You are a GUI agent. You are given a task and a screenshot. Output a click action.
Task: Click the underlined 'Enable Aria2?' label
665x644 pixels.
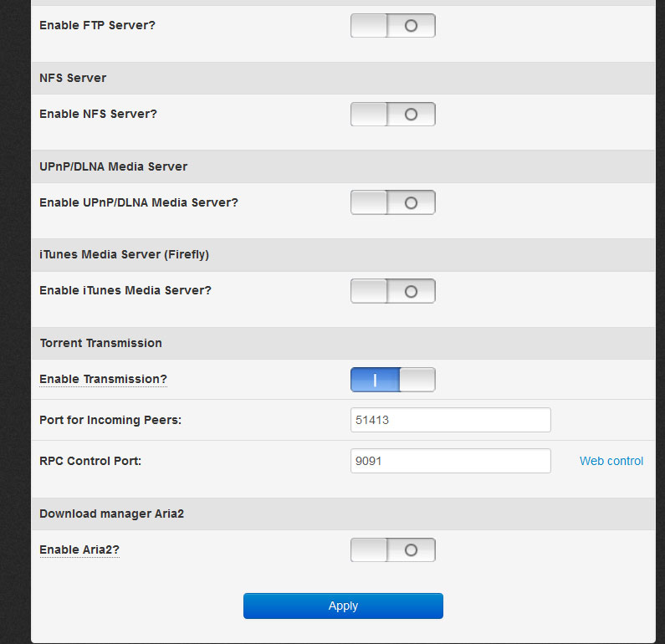pyautogui.click(x=79, y=550)
